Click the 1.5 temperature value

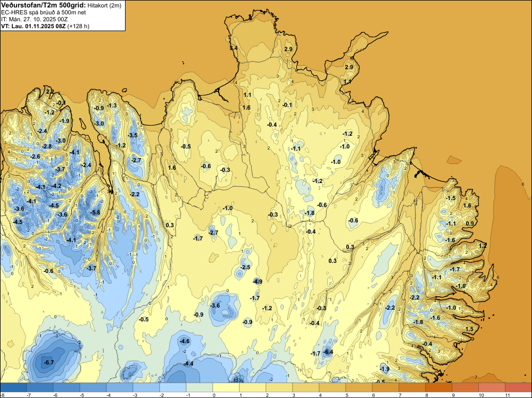coord(469,329)
